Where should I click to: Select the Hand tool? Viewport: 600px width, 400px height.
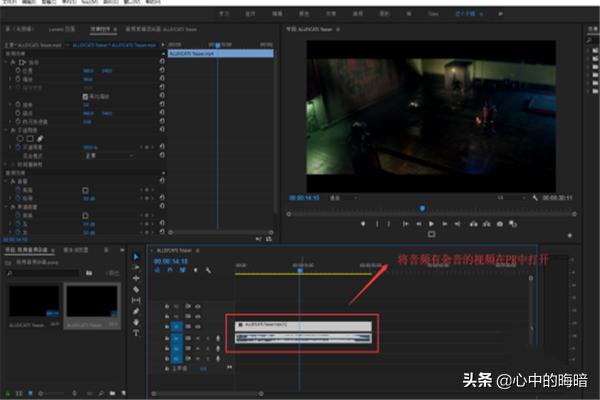(x=136, y=322)
